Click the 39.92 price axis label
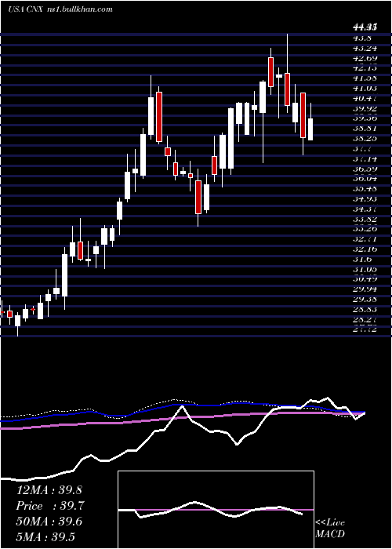The image size is (392, 549). tap(365, 108)
